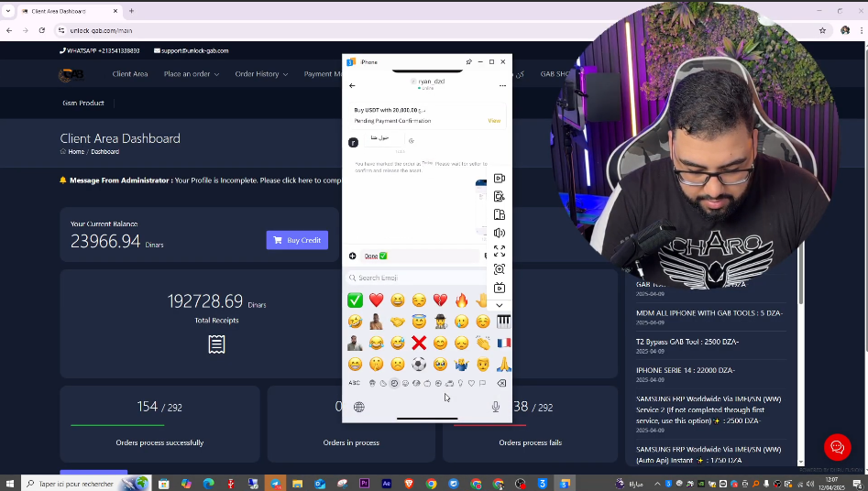Select the green check mark emoji

(x=355, y=300)
